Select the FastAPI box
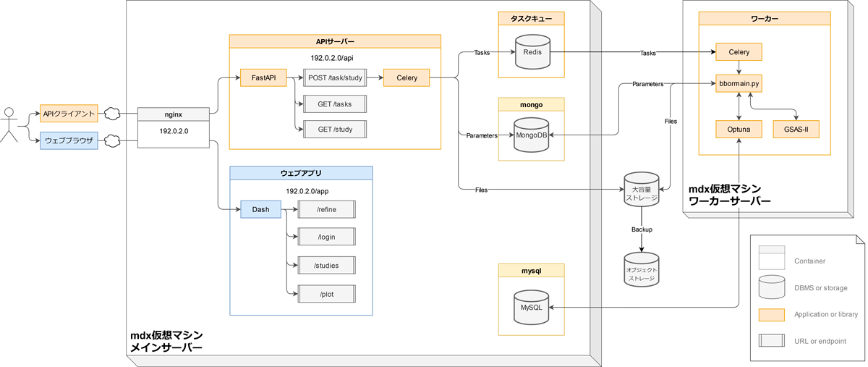Image resolution: width=868 pixels, height=367 pixels. coord(263,77)
